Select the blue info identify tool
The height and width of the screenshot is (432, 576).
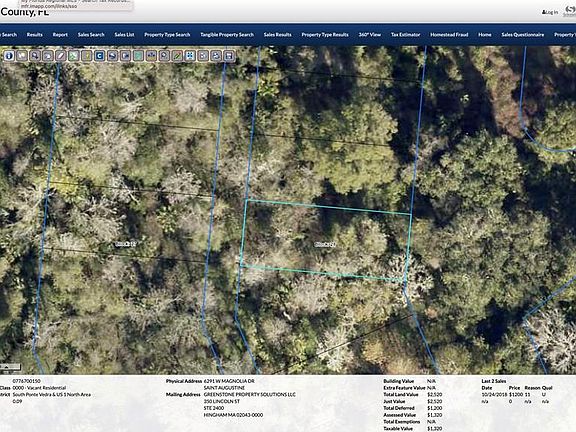(9, 56)
